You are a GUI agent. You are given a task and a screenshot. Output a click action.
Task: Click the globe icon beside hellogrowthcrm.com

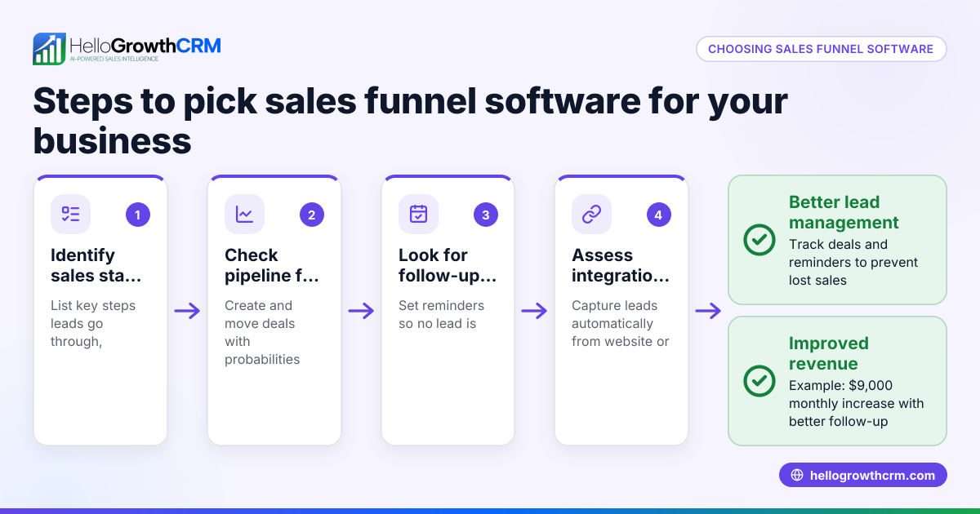[797, 476]
